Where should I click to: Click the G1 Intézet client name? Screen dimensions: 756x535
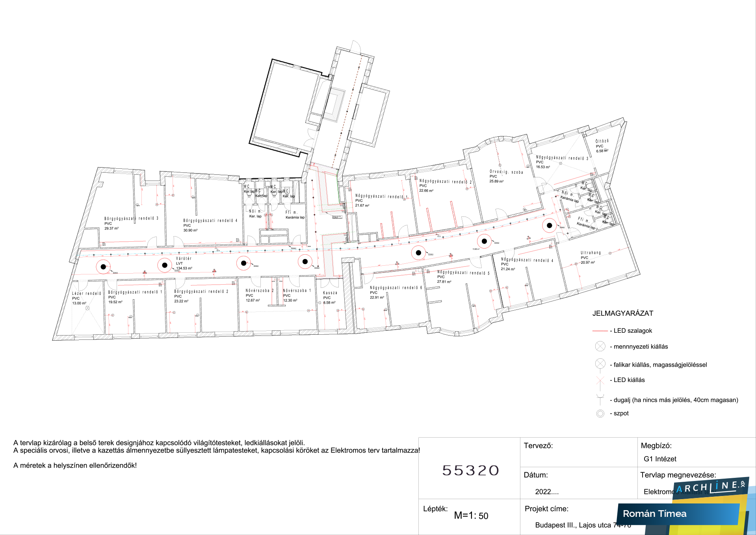[x=660, y=459]
